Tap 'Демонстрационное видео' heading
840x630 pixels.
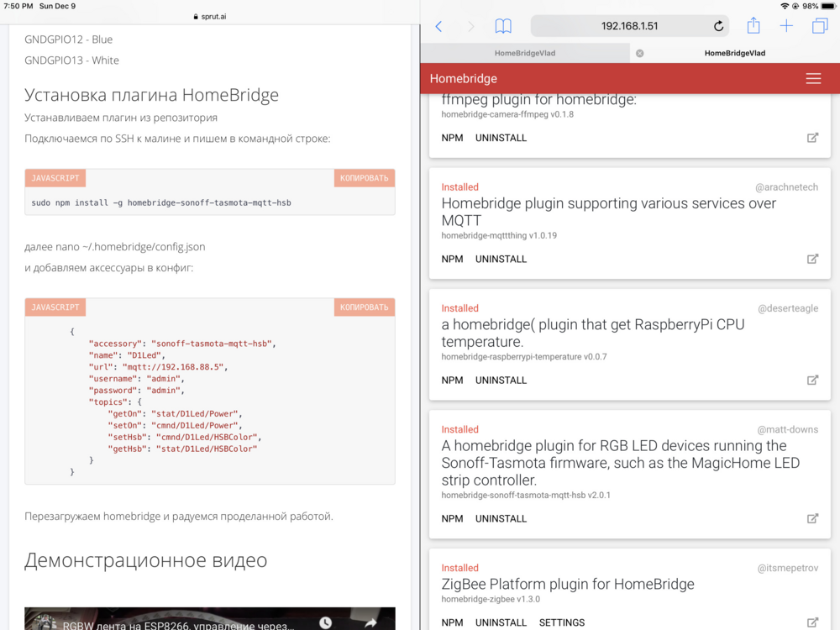point(145,560)
